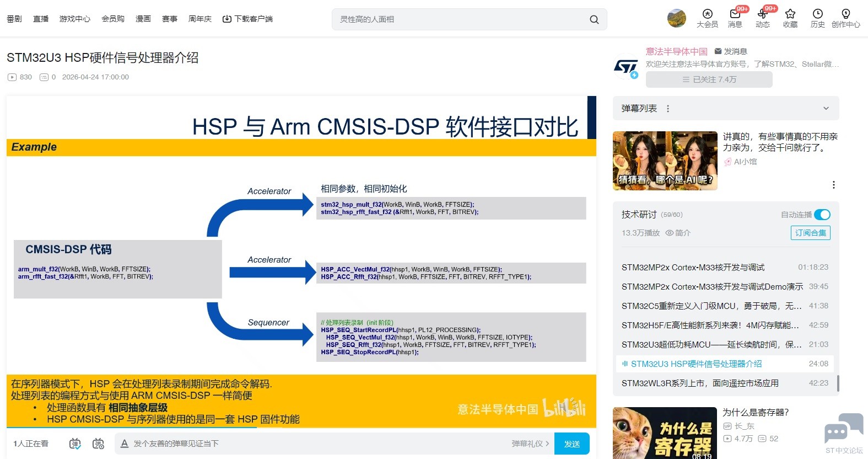
Task: Play STM32U3超低功耗MCU playlist item
Action: click(x=725, y=344)
